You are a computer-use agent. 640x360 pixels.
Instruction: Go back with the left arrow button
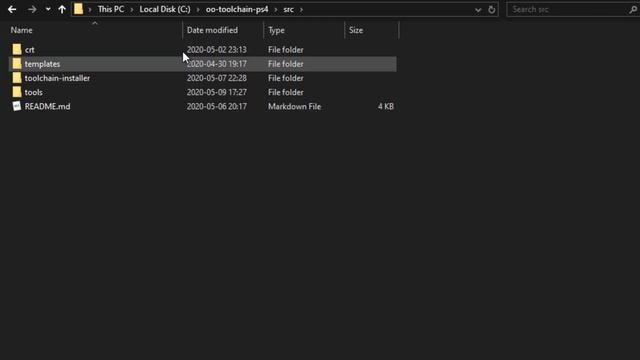[x=12, y=9]
